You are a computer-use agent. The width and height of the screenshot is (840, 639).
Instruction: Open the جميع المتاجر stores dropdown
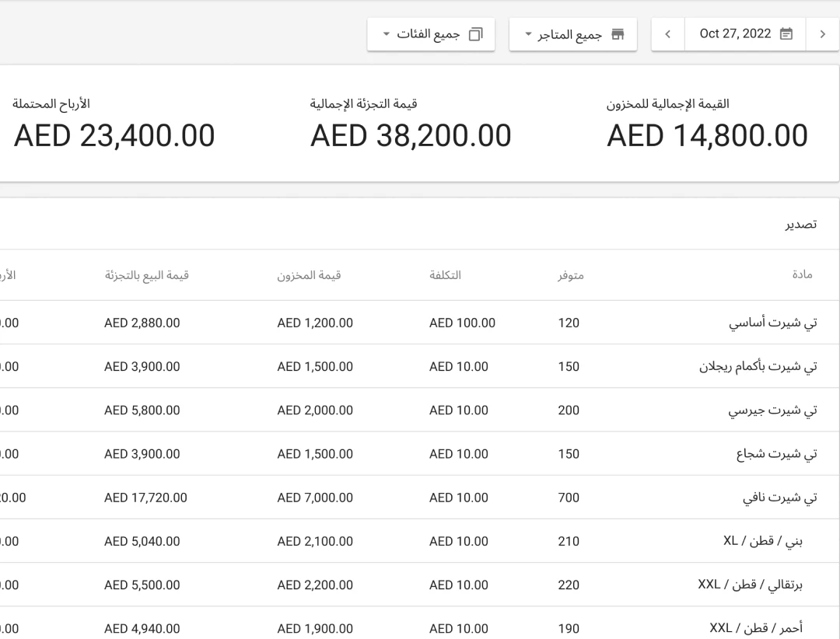point(573,33)
